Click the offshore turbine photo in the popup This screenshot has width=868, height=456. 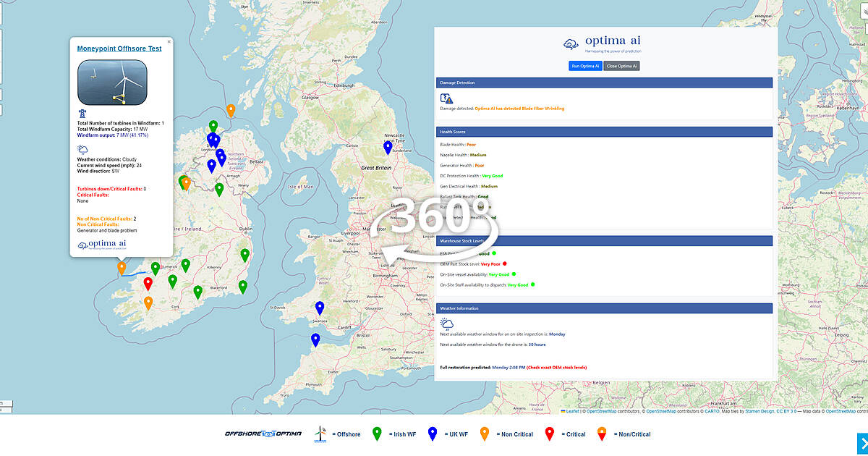click(x=112, y=81)
